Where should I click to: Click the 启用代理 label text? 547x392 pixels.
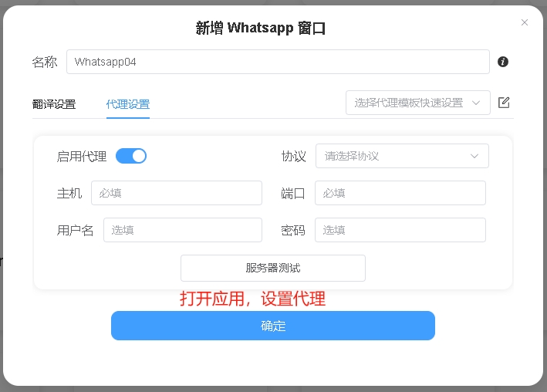click(x=82, y=157)
